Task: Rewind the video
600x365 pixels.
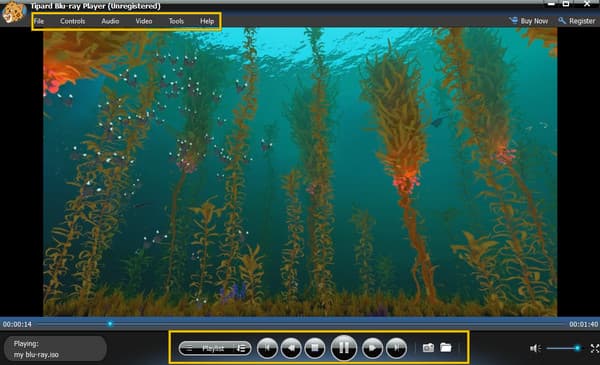Action: 291,348
